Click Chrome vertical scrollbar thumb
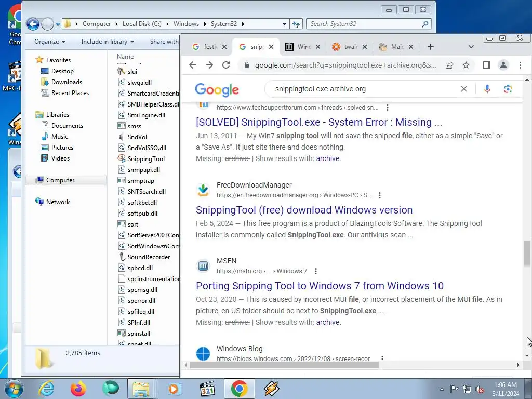Image resolution: width=532 pixels, height=399 pixels. tap(527, 253)
